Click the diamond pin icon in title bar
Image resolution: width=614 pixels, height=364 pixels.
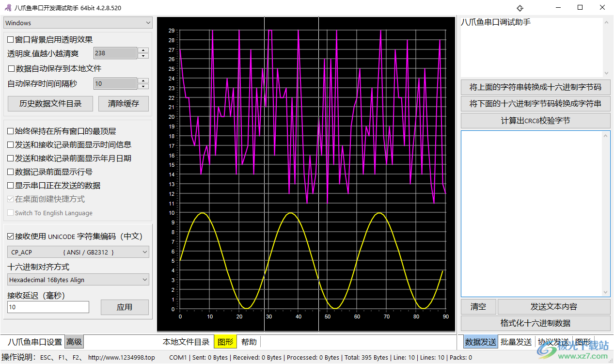coord(520,8)
